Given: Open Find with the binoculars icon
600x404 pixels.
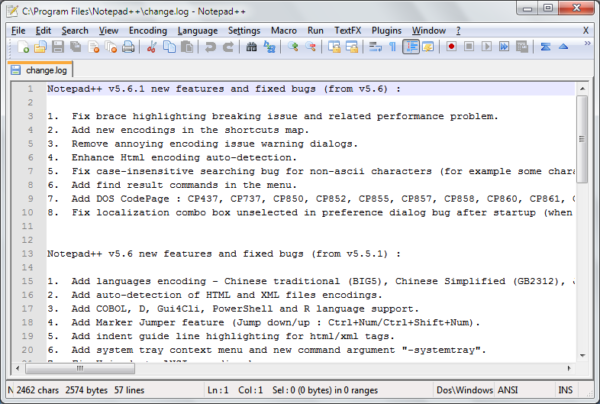Looking at the screenshot, I should coord(253,47).
